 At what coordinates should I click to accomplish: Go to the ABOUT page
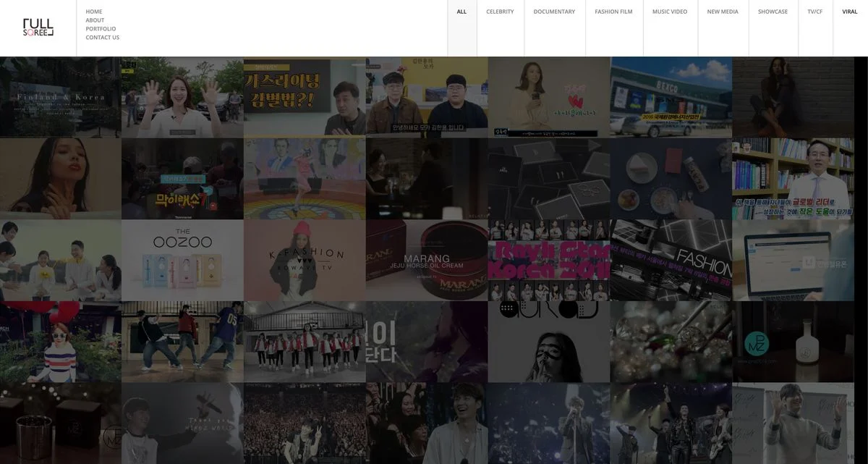(95, 20)
